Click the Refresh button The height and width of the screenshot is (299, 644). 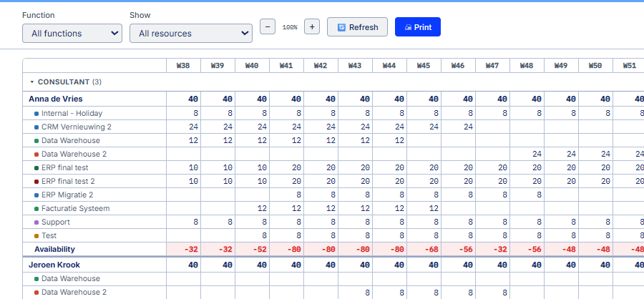coord(357,27)
